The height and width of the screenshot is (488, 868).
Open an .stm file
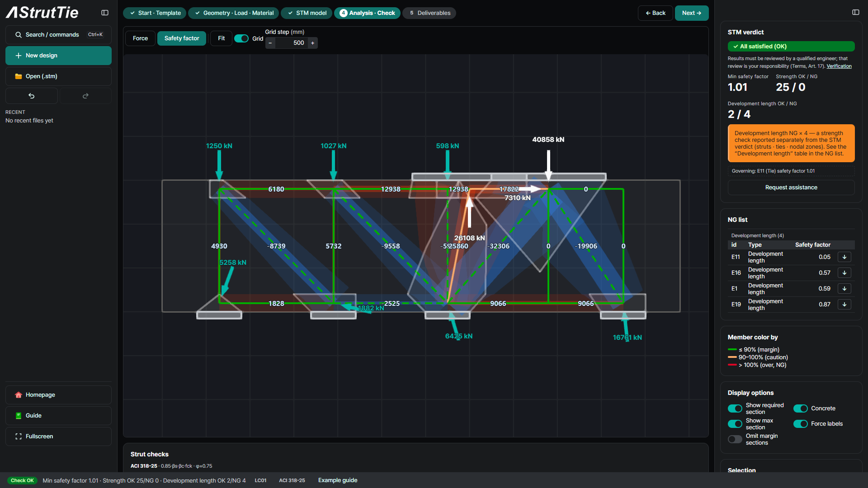(x=58, y=76)
